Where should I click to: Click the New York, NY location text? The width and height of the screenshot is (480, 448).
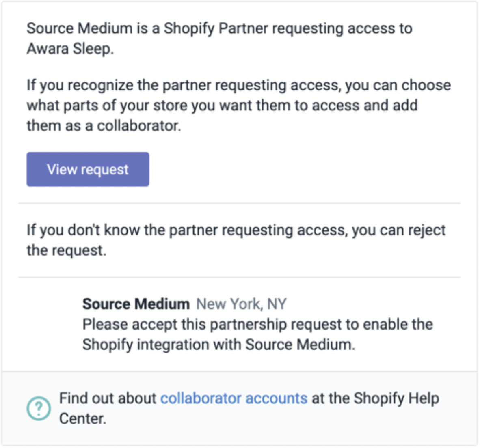click(241, 304)
